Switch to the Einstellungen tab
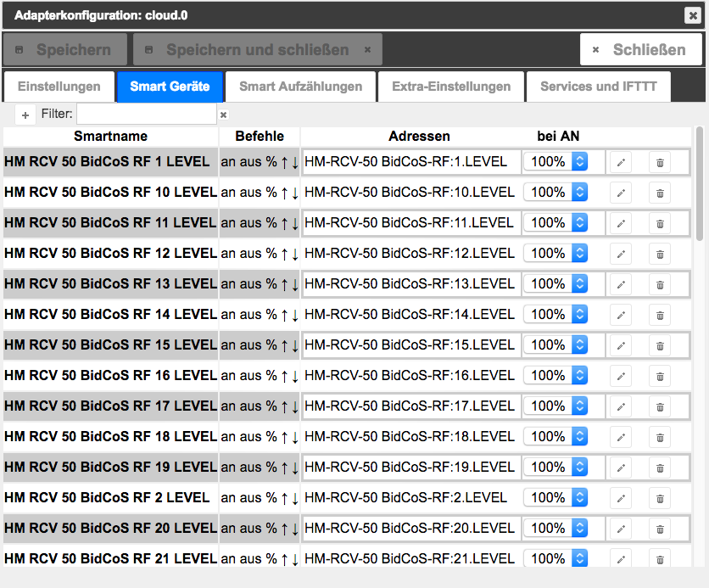 pos(59,87)
